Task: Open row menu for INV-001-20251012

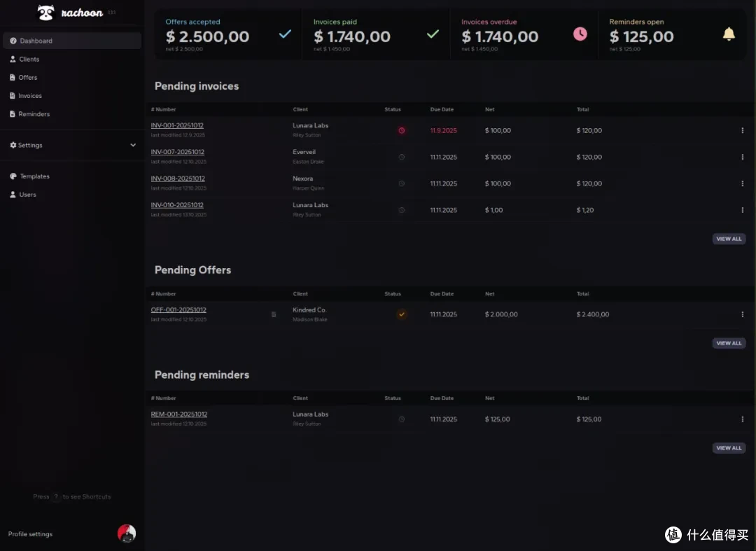Action: pos(742,131)
